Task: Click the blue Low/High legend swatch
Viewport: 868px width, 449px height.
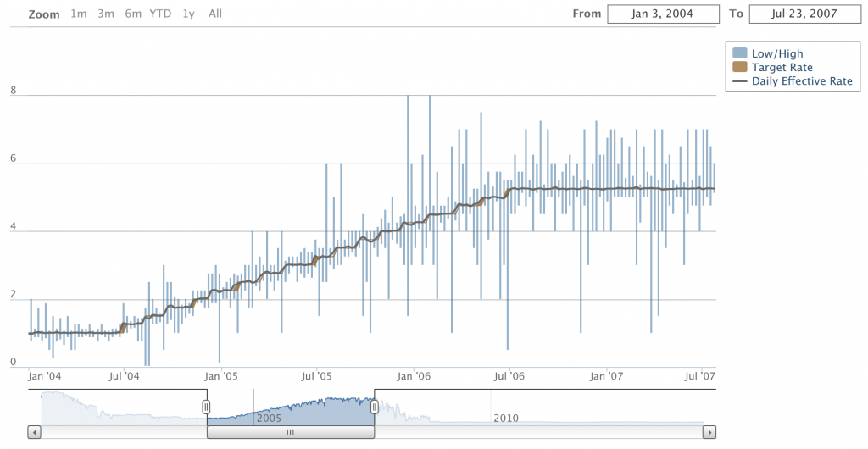Action: point(740,53)
